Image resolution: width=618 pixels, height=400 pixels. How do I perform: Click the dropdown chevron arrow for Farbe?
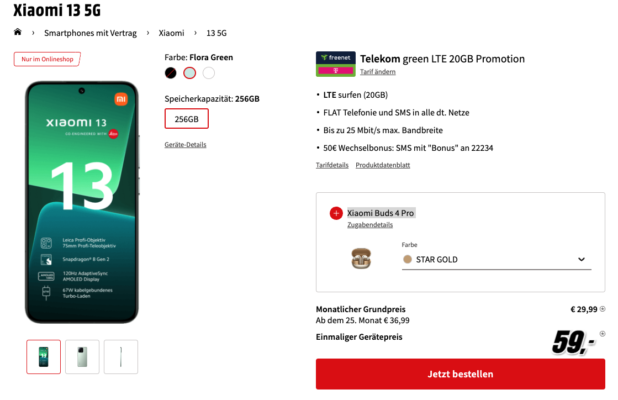[x=581, y=259]
